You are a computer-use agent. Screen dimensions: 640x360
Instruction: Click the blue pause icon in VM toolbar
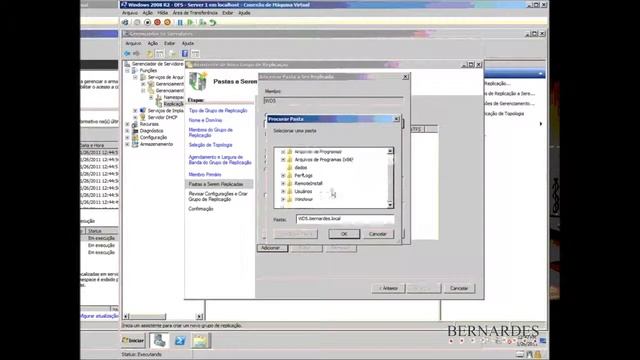tap(180, 22)
